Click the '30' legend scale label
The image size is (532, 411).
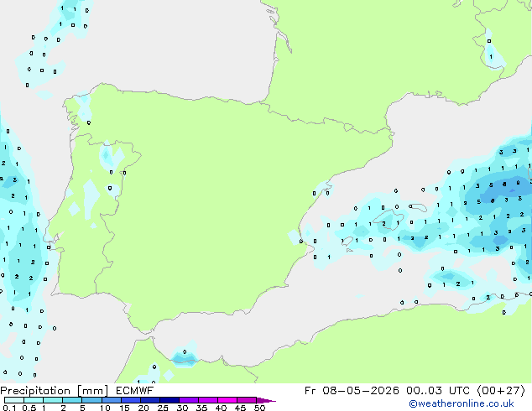click(x=182, y=408)
